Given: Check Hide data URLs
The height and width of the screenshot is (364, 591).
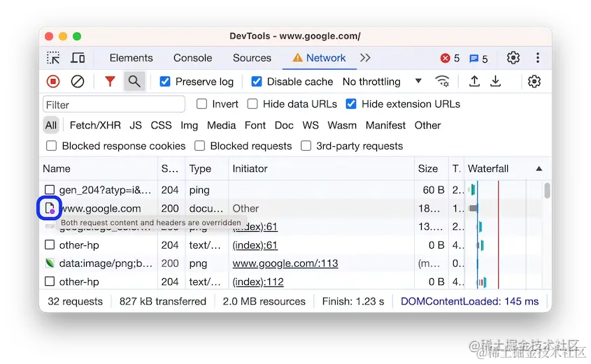Looking at the screenshot, I should coord(252,104).
